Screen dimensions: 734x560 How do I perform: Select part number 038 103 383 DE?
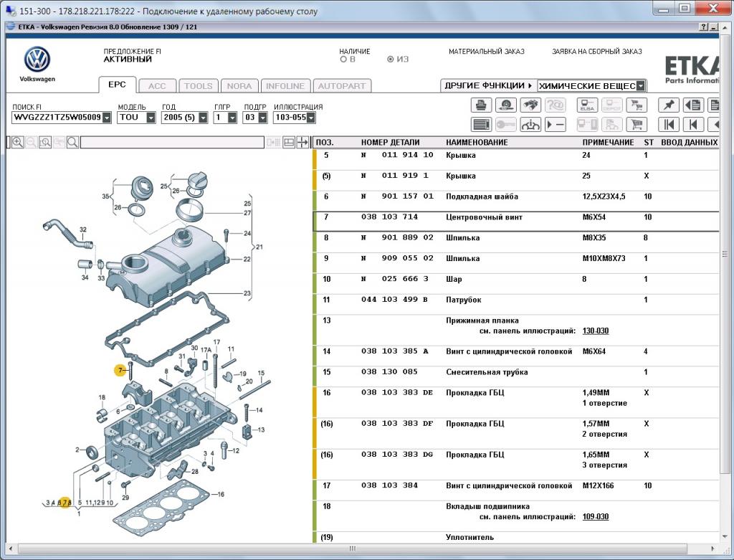[x=397, y=393]
